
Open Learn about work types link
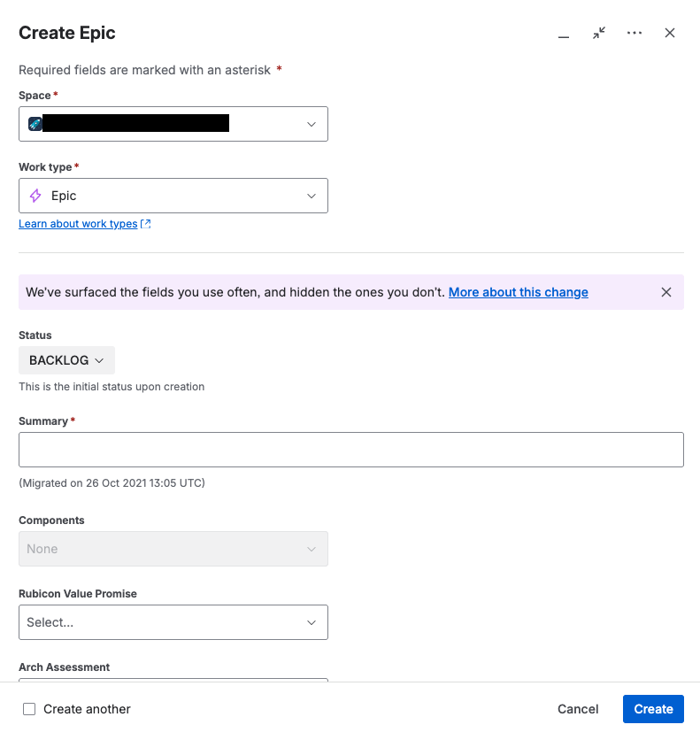tap(78, 224)
